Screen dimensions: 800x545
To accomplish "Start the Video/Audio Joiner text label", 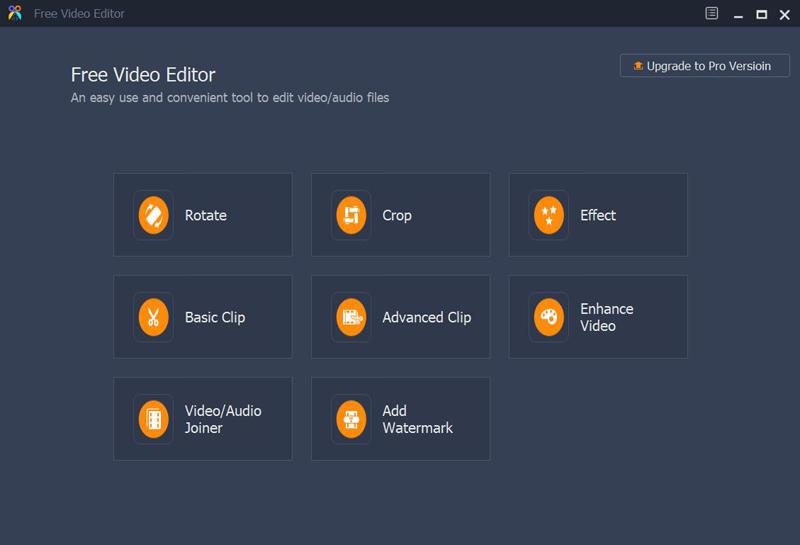I will point(223,419).
